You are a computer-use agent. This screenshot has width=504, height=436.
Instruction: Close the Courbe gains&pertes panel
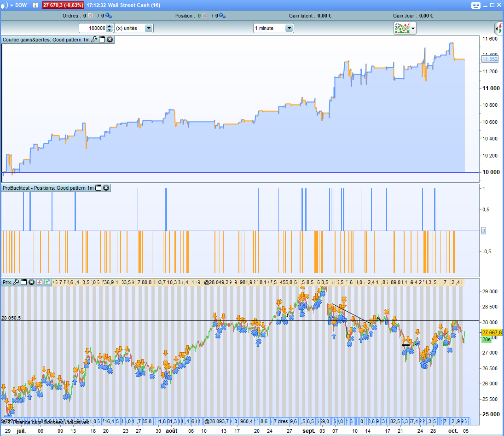pyautogui.click(x=110, y=40)
